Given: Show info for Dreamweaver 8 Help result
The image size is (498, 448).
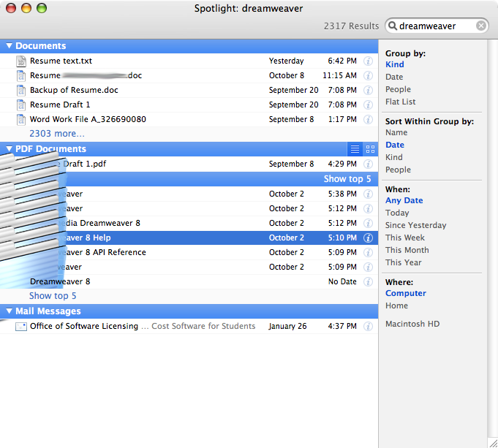Looking at the screenshot, I should 368,238.
